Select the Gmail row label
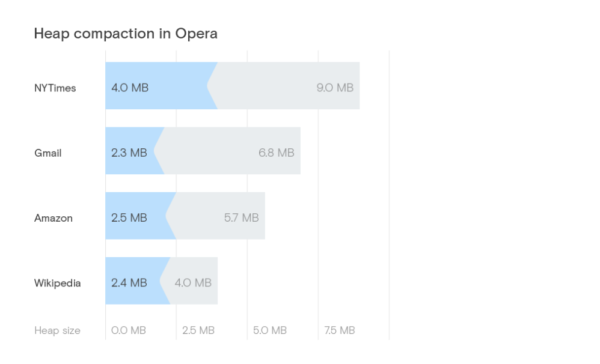Screen dimensions: 600x364 48,153
